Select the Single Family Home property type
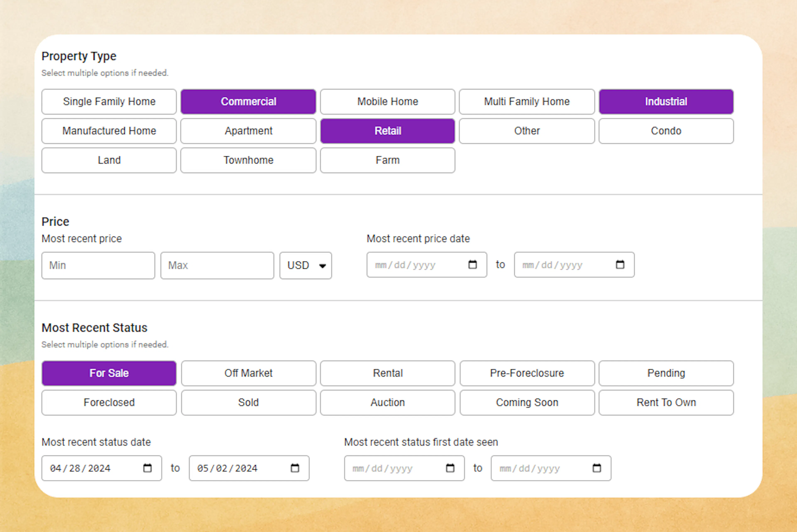Screen dimensions: 797x532 [x=109, y=101]
